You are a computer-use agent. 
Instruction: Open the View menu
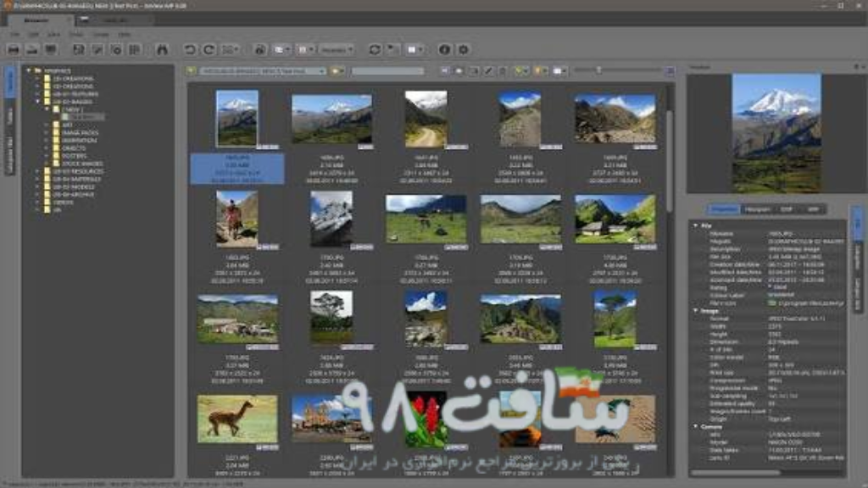coord(53,34)
